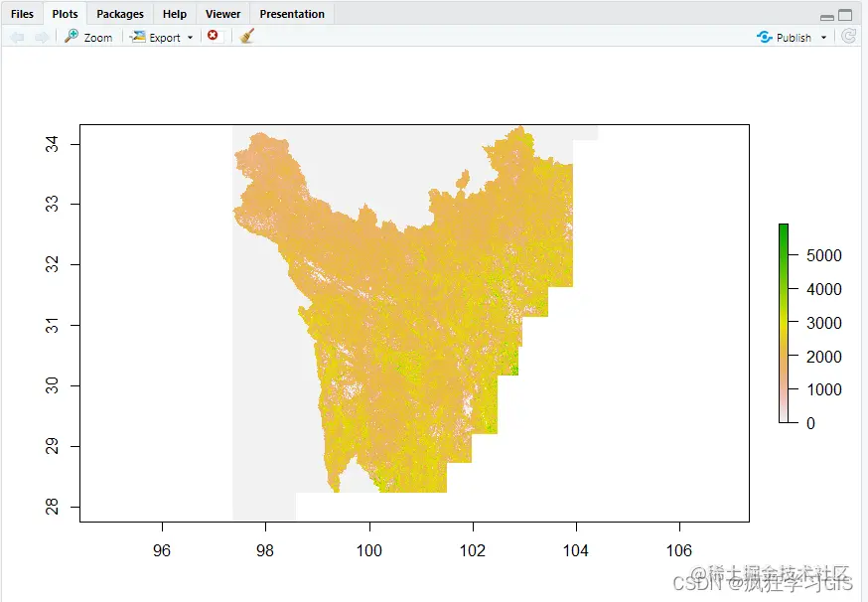Open the Packages tab

click(119, 14)
